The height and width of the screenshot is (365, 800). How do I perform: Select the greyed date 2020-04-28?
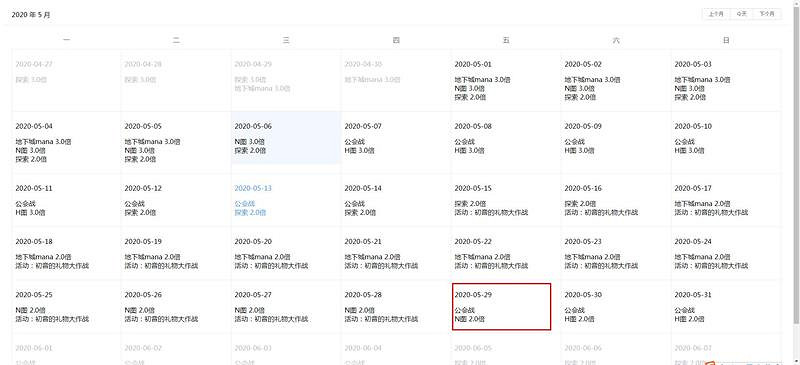[143, 64]
